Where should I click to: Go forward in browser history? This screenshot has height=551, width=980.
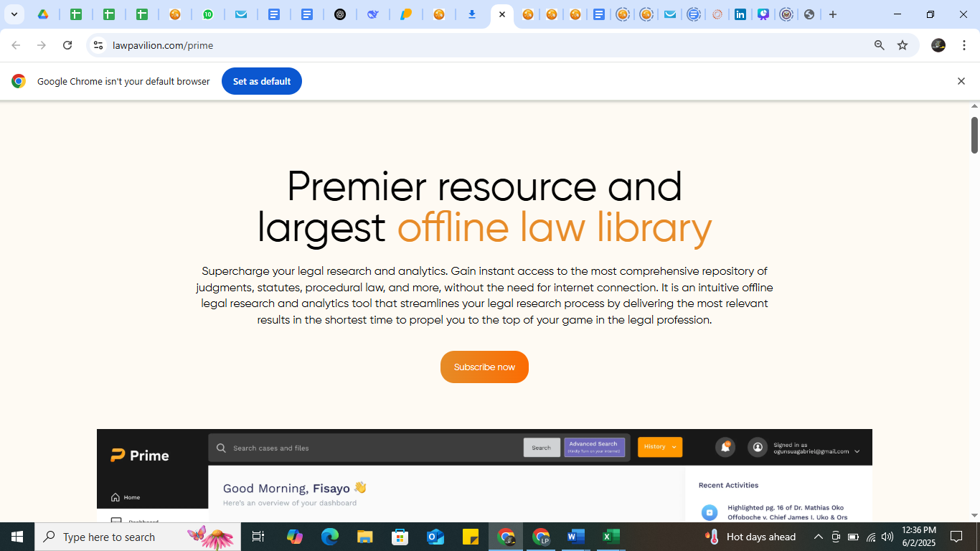[x=42, y=45]
